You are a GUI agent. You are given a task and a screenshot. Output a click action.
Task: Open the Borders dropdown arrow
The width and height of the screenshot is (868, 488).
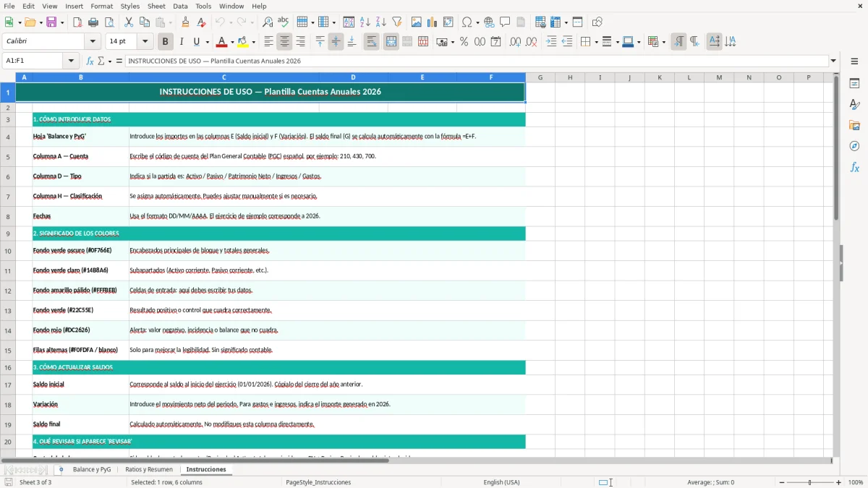(596, 42)
